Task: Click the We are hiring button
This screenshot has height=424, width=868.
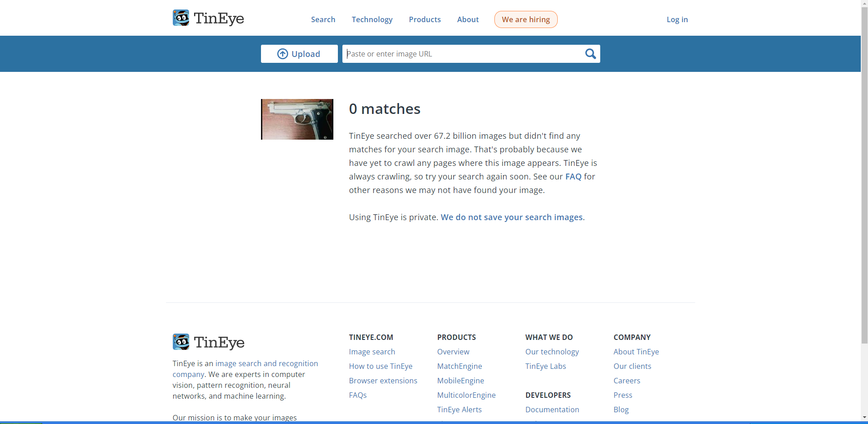Action: coord(526,19)
